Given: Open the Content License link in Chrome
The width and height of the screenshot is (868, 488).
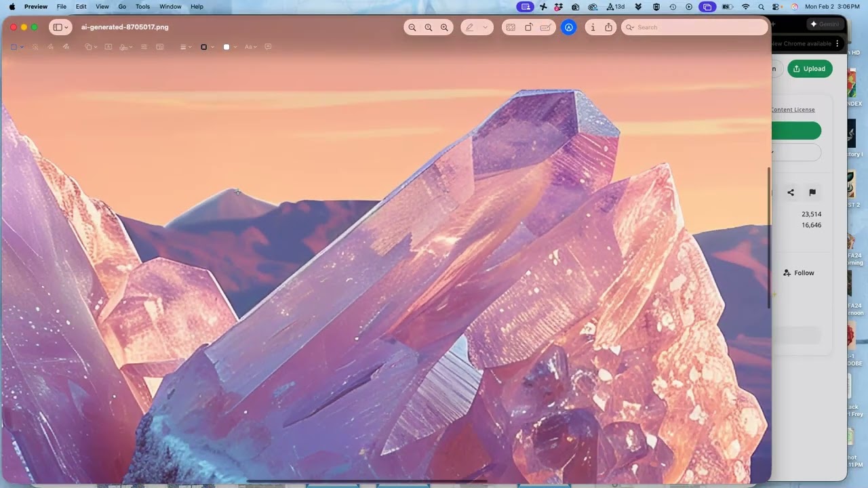Looking at the screenshot, I should point(792,110).
